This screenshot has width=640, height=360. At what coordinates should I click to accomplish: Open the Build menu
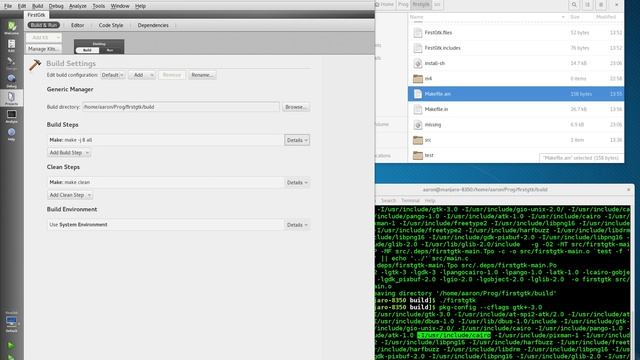click(37, 6)
